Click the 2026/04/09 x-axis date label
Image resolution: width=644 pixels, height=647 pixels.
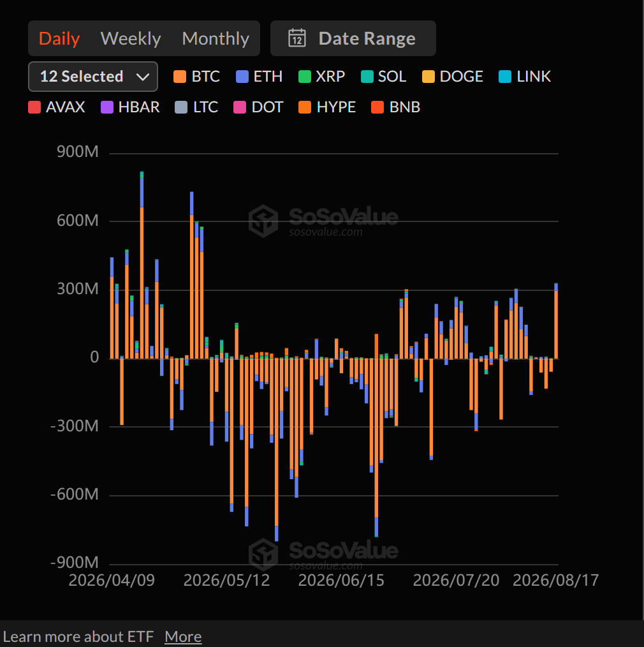tap(112, 580)
